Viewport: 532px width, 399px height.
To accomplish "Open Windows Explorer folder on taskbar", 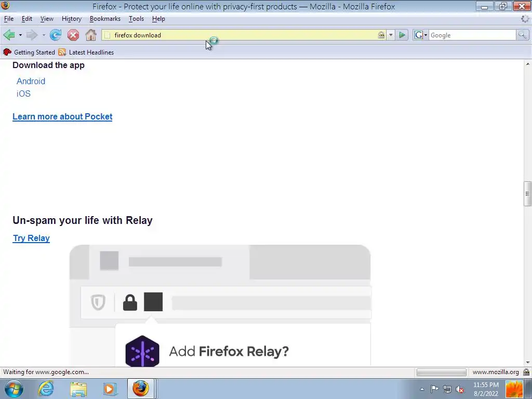I will (x=78, y=389).
